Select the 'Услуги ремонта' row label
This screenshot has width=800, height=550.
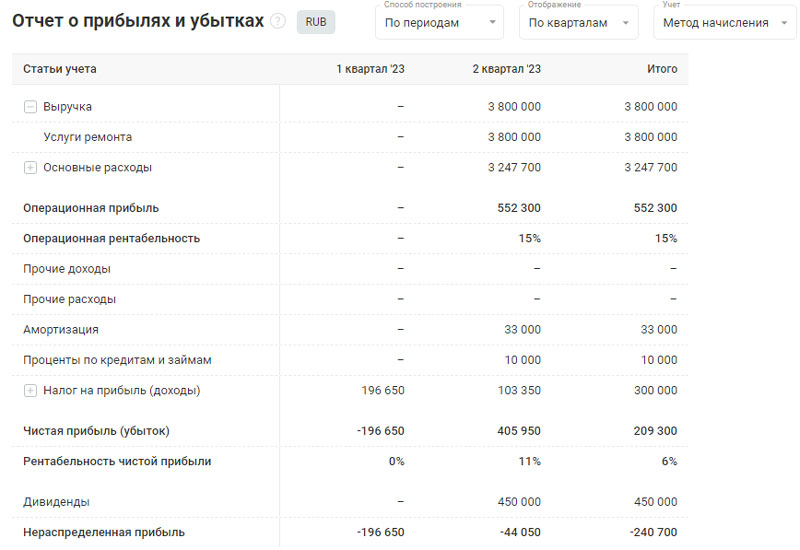[88, 137]
